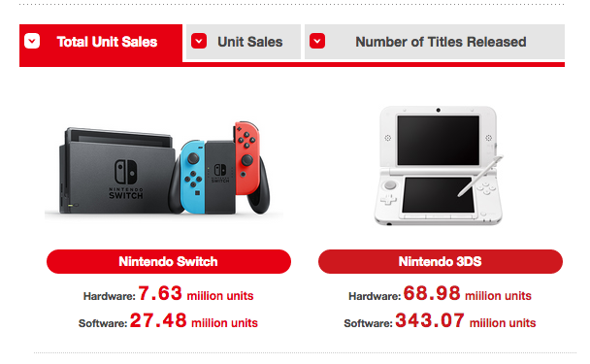Click the Joy-Con grip controller image
Image resolution: width=590 pixels, height=364 pixels.
(x=219, y=168)
